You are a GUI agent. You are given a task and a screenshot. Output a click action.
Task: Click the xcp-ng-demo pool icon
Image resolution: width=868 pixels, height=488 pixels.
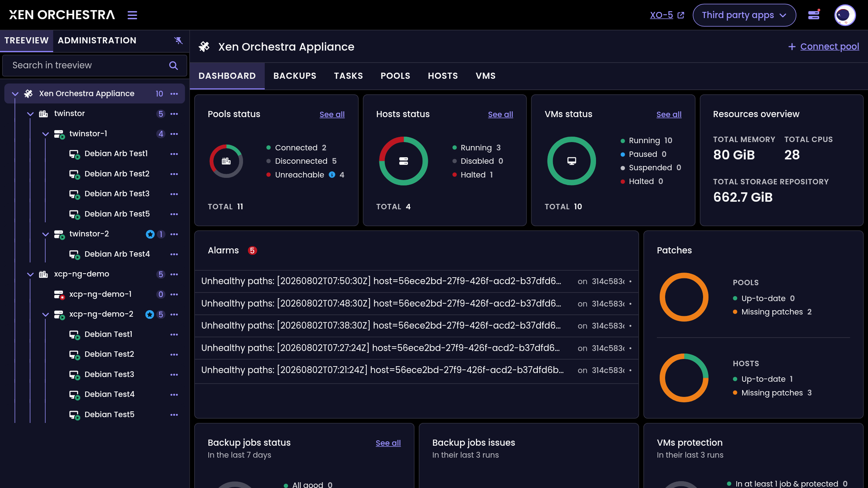point(43,274)
